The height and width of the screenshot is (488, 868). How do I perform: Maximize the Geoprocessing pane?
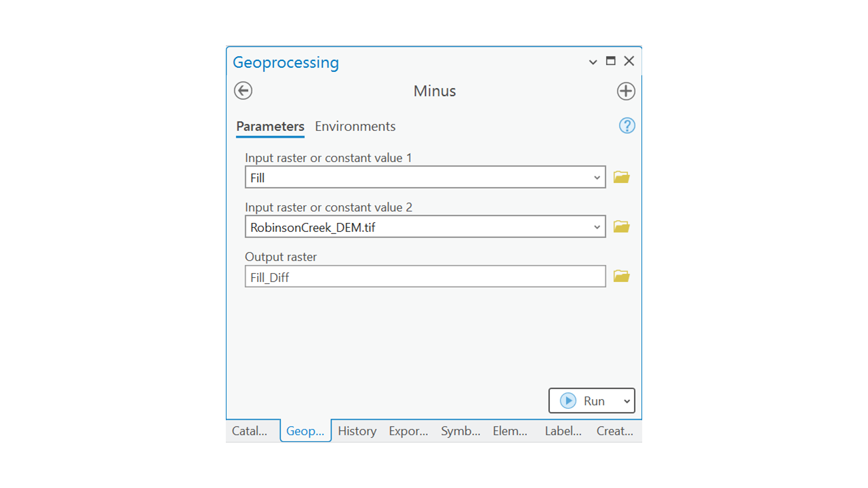pyautogui.click(x=610, y=61)
